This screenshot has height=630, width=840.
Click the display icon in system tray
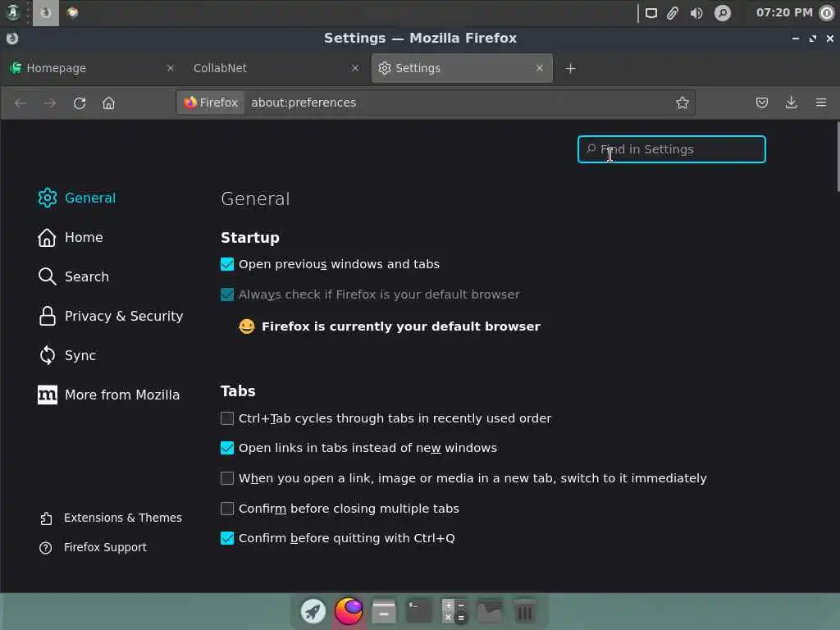[x=651, y=13]
